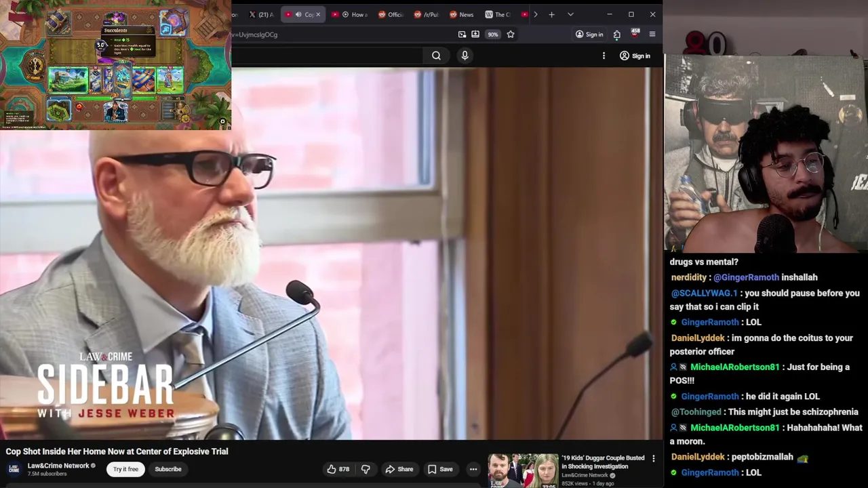Click the @GingerRamoth mention in nerdidity's message
Viewport: 868px width, 488px height.
point(746,277)
